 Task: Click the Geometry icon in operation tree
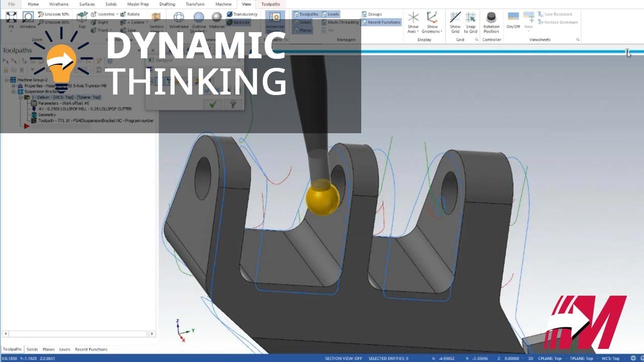coord(34,115)
